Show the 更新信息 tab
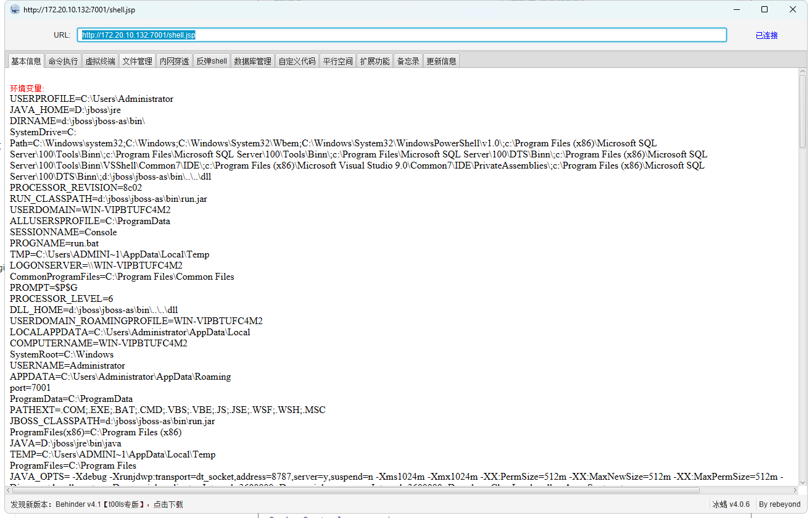Image resolution: width=812 pixels, height=518 pixels. click(441, 61)
